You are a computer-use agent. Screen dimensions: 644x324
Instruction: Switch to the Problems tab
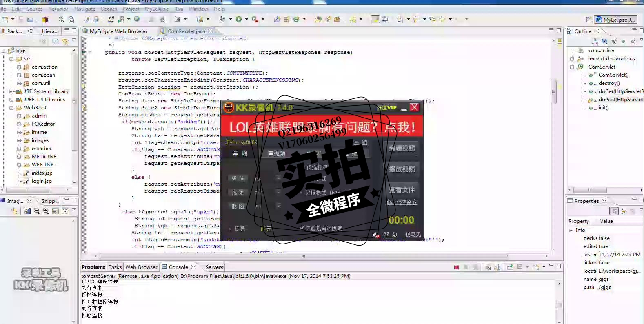(93, 267)
